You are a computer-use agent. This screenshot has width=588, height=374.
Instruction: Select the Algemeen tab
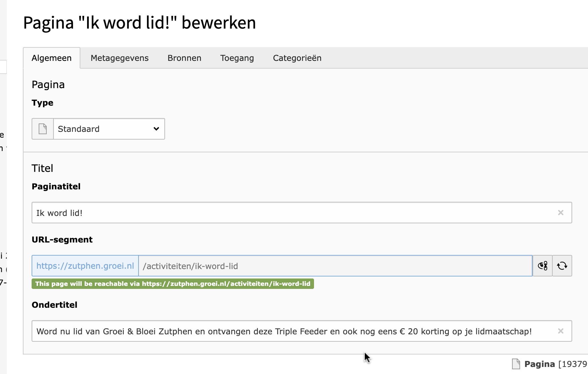51,58
